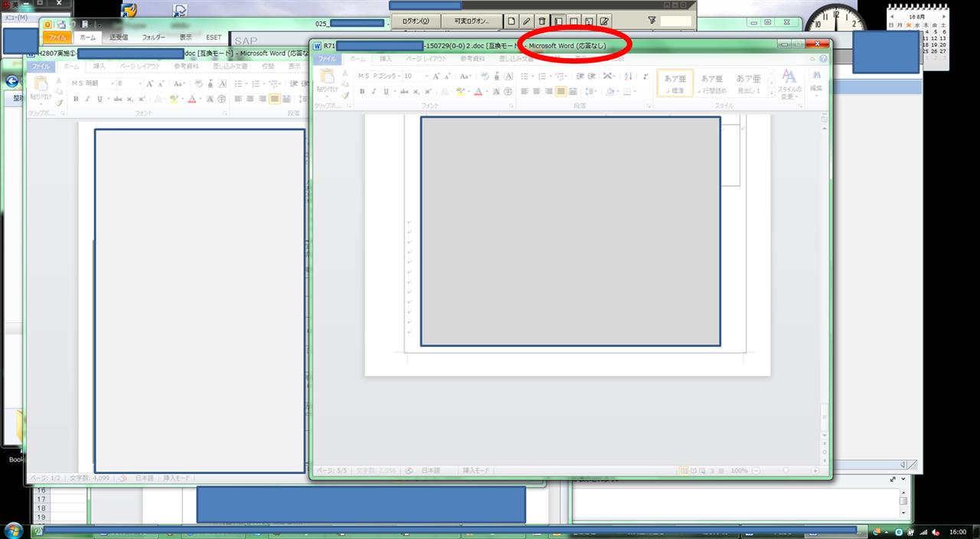Click the ログオン(O) button
This screenshot has height=539, width=980.
coord(415,21)
